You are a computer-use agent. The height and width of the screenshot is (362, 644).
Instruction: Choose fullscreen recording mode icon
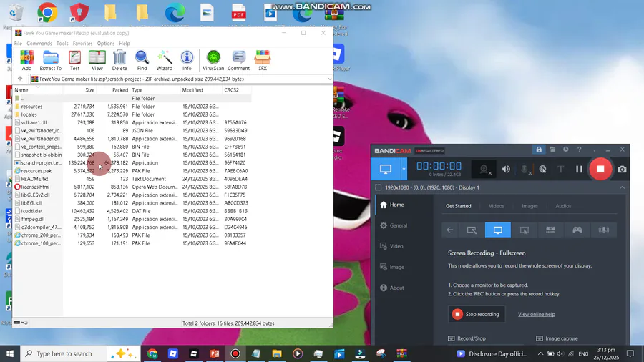click(498, 230)
